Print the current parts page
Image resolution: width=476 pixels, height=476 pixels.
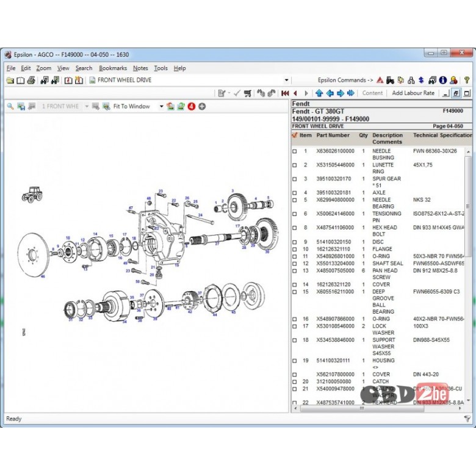[x=31, y=81]
